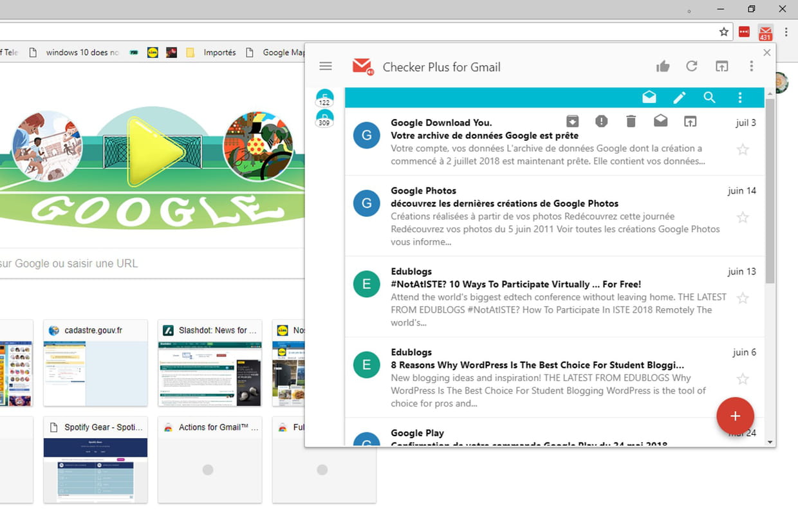Open the Google Play email row
798x532 pixels.
tap(555, 432)
